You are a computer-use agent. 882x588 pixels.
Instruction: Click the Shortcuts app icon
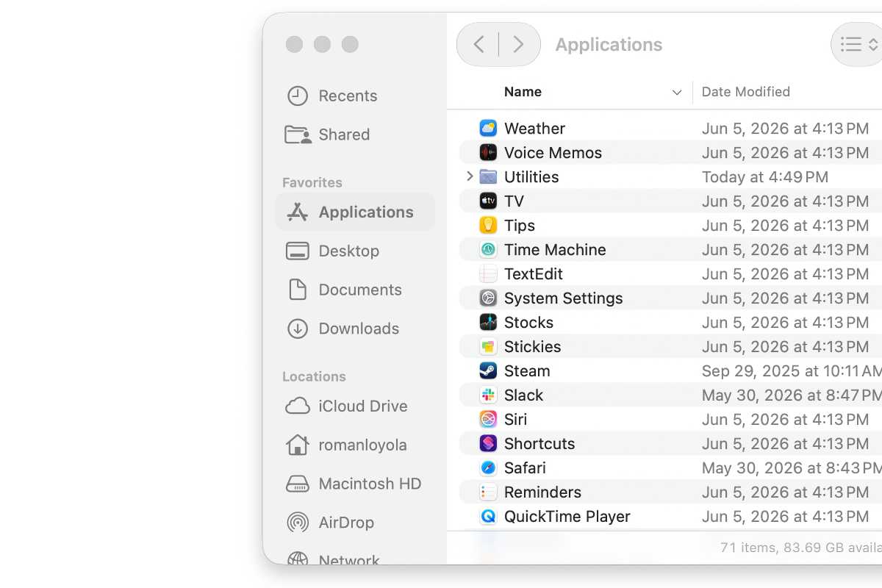pos(488,444)
